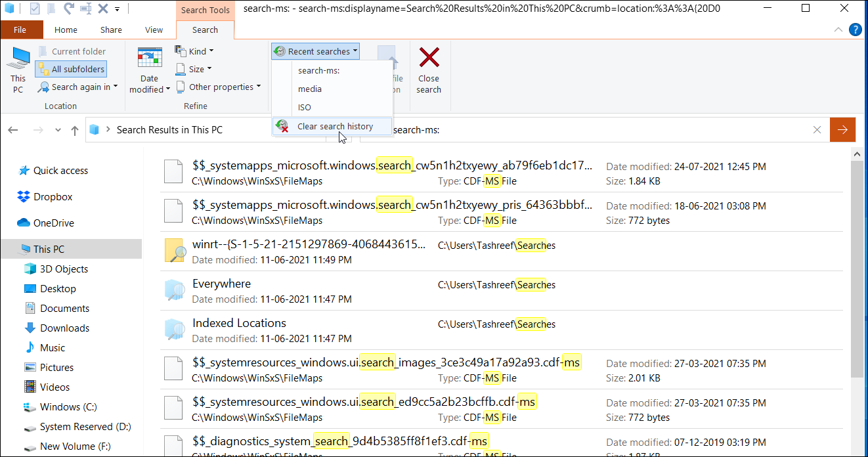This screenshot has height=457, width=868.
Task: Open the File tab
Action: 20,30
